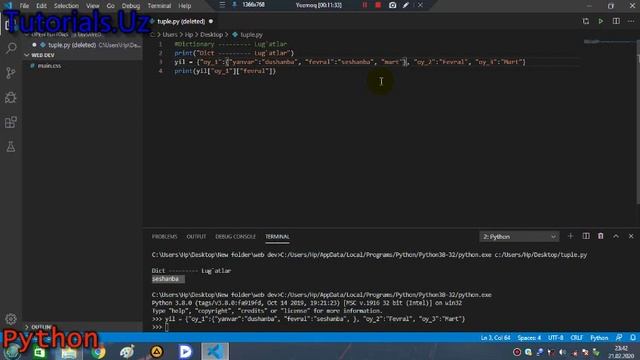Open the compare changes icon in editor toolbar
This screenshot has width=640, height=360.
coord(586,21)
